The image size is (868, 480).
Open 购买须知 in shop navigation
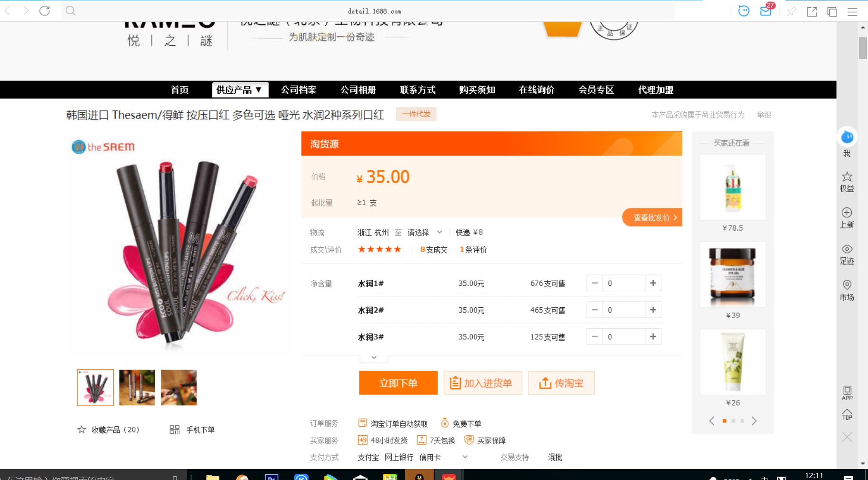coord(477,89)
